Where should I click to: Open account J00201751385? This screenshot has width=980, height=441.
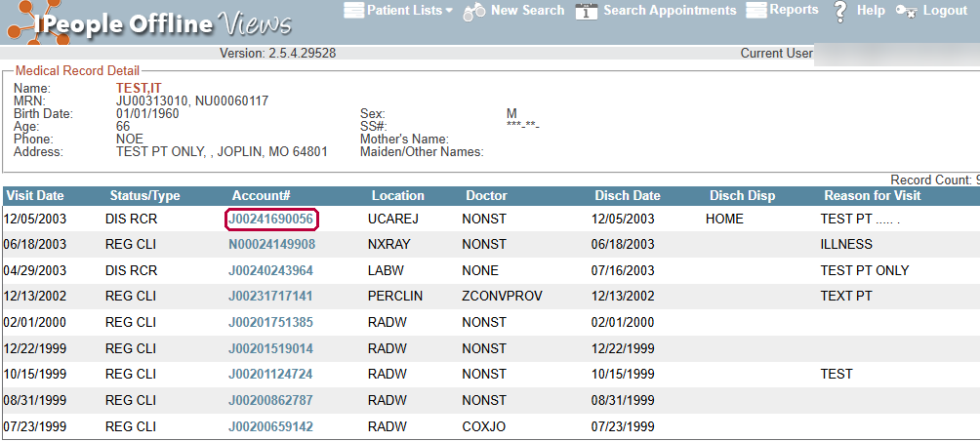coord(270,322)
